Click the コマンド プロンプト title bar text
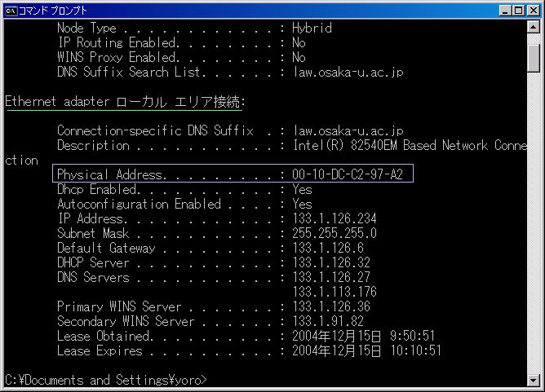The image size is (545, 392). pyautogui.click(x=55, y=10)
